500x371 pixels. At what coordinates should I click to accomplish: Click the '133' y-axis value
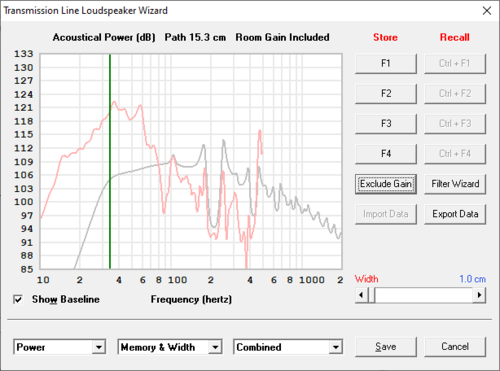tap(23, 54)
